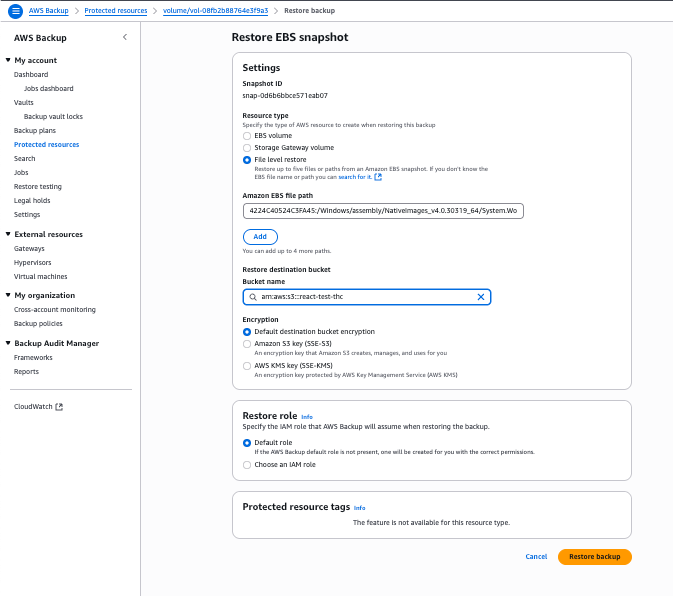Click 'You can add up to 4 more paths' text
The width and height of the screenshot is (674, 596).
[287, 251]
